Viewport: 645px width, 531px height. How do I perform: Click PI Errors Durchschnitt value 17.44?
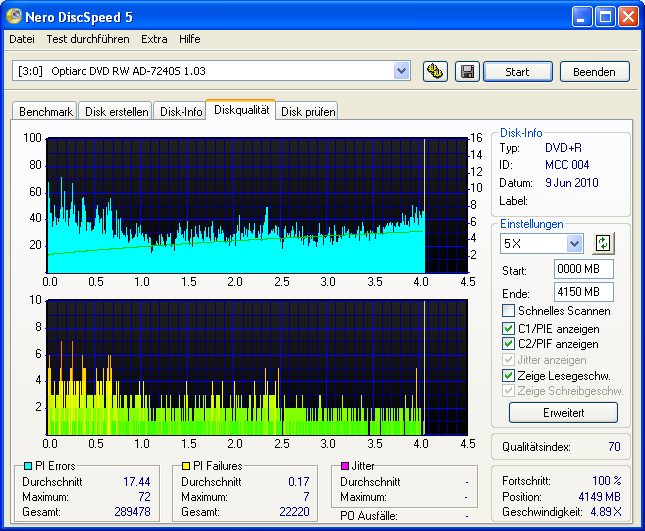click(x=137, y=482)
